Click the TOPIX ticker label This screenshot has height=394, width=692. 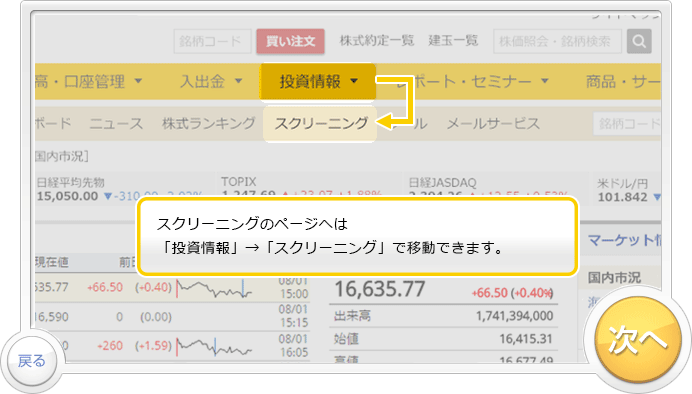point(238,182)
